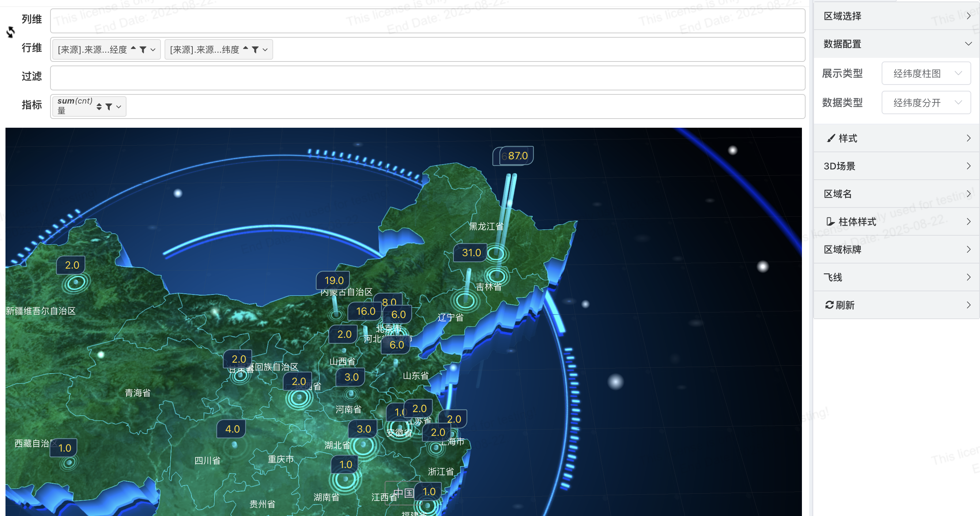The image size is (980, 516).
Task: Open the 展示类型 dropdown showing 经纬度柱图
Action: 926,73
